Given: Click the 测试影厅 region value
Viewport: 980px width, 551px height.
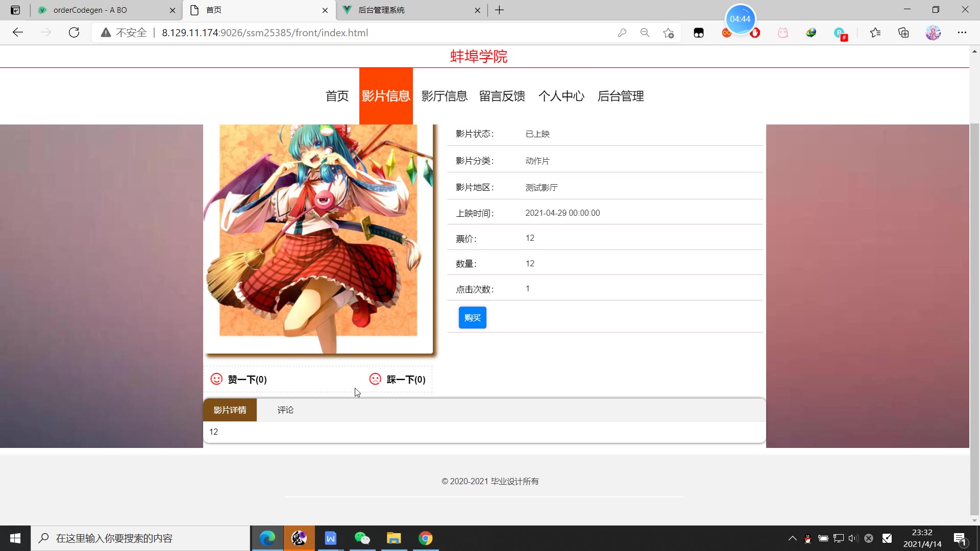Looking at the screenshot, I should tap(542, 187).
